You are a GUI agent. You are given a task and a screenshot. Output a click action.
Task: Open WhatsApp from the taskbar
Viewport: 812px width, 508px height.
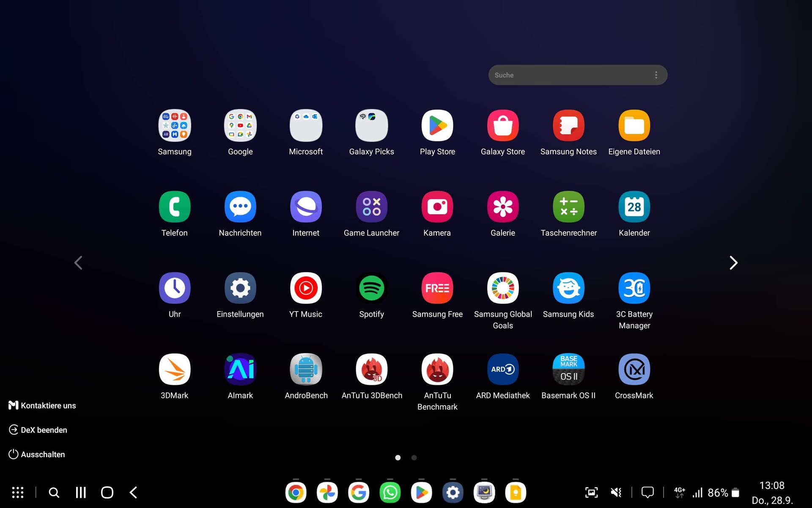pyautogui.click(x=390, y=492)
